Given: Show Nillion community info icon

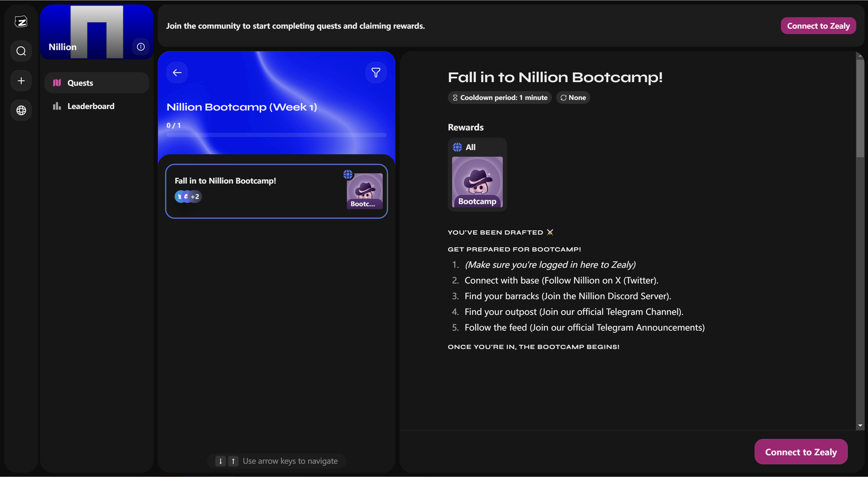Looking at the screenshot, I should click(141, 47).
